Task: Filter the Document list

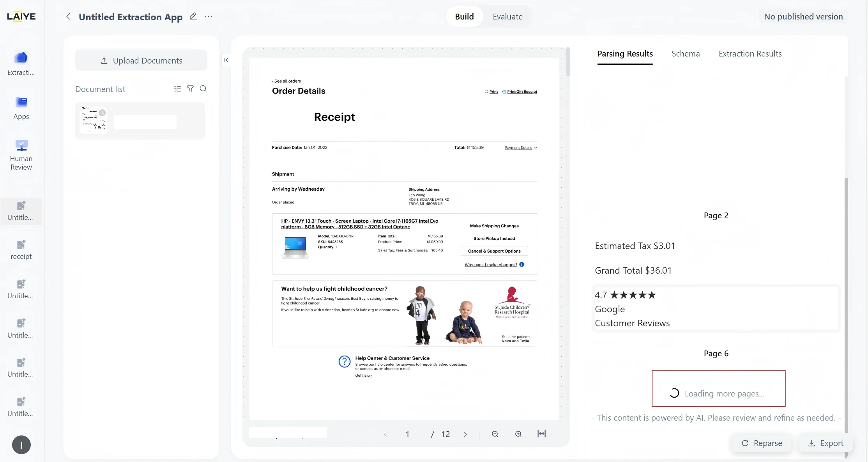Action: point(190,89)
